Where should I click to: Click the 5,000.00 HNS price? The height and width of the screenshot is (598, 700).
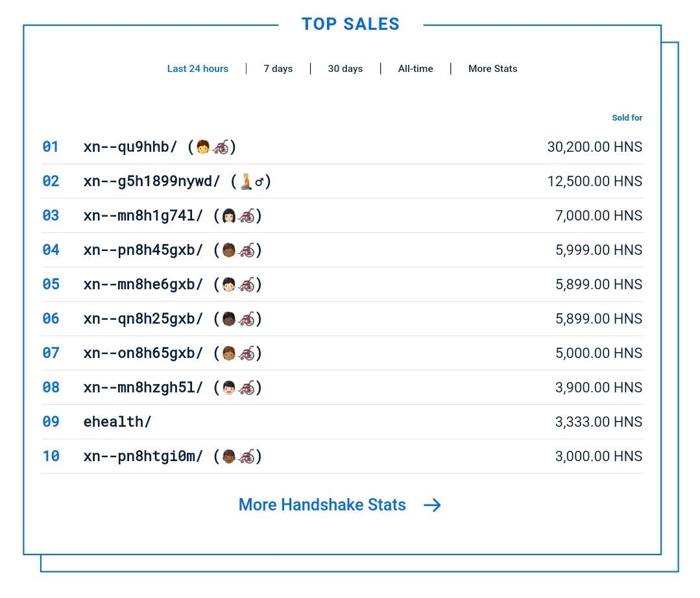click(599, 353)
